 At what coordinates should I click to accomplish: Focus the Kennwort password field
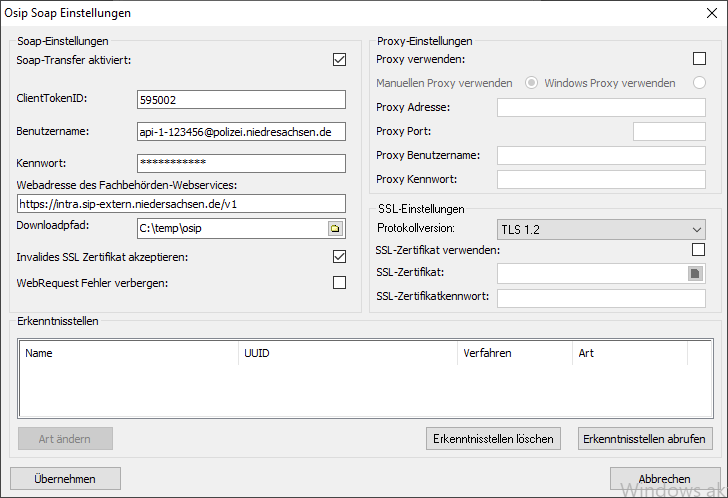pyautogui.click(x=240, y=163)
